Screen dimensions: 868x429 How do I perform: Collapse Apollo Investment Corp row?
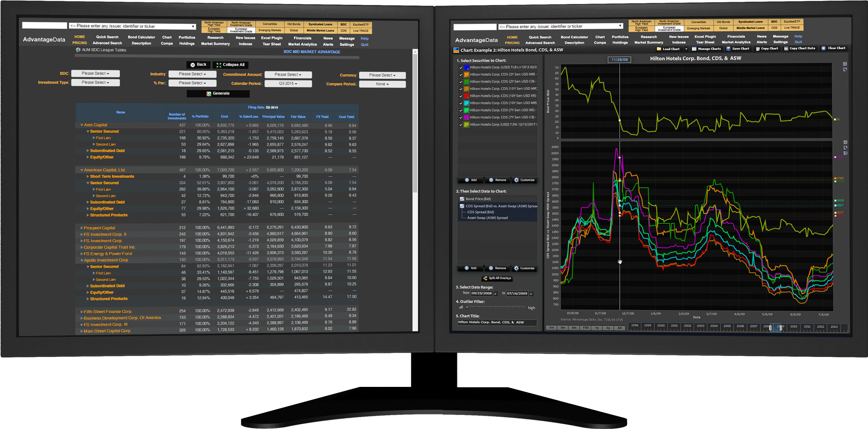point(82,260)
